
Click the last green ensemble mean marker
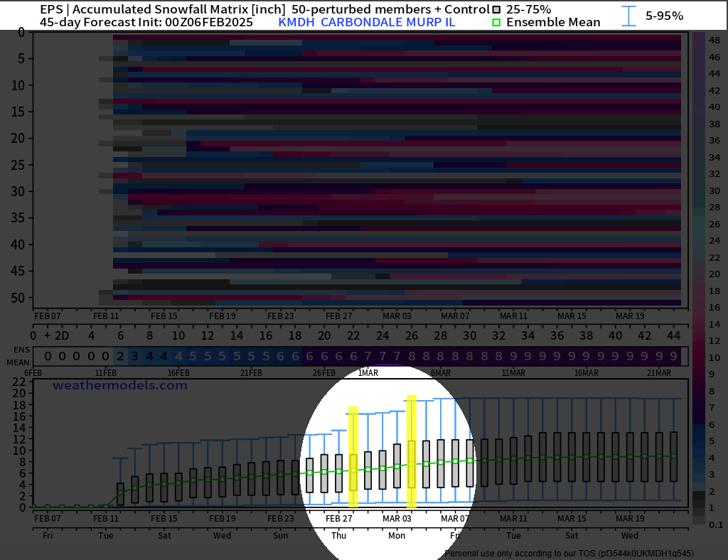673,456
